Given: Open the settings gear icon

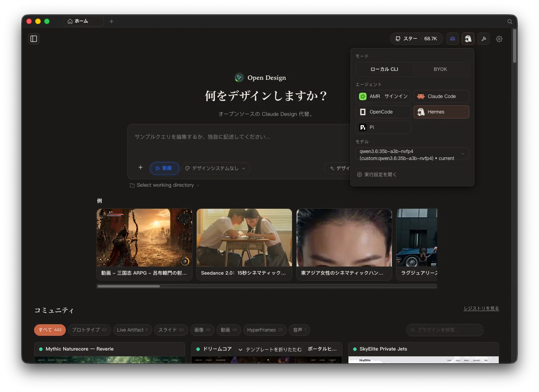Looking at the screenshot, I should click(500, 39).
